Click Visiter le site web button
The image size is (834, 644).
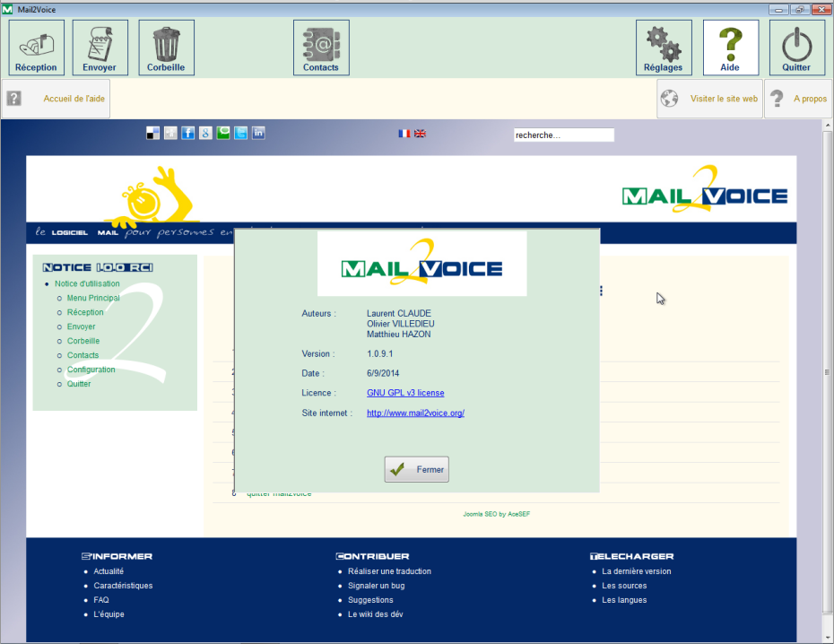709,99
